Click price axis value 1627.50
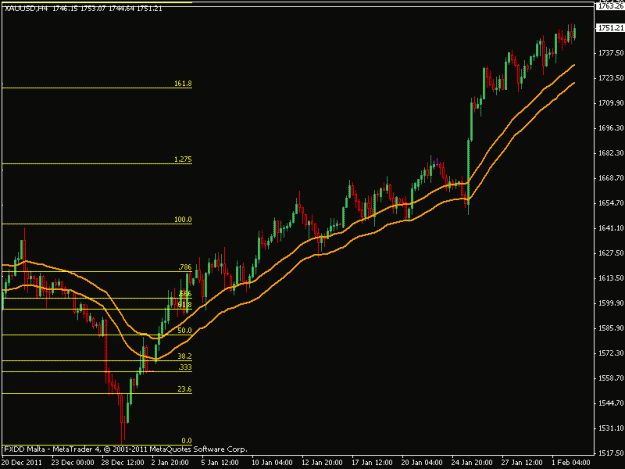This screenshot has width=625, height=469. click(x=611, y=253)
